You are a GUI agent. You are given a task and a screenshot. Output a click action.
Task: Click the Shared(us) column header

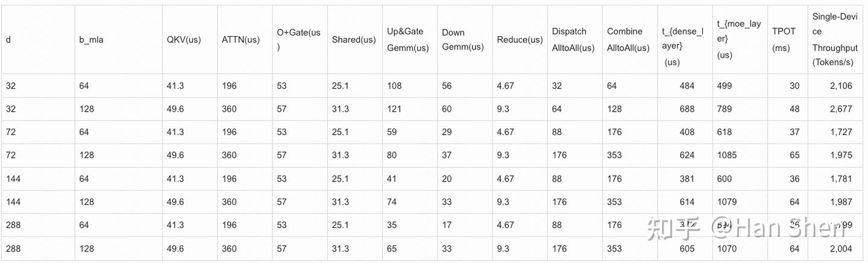coord(354,40)
